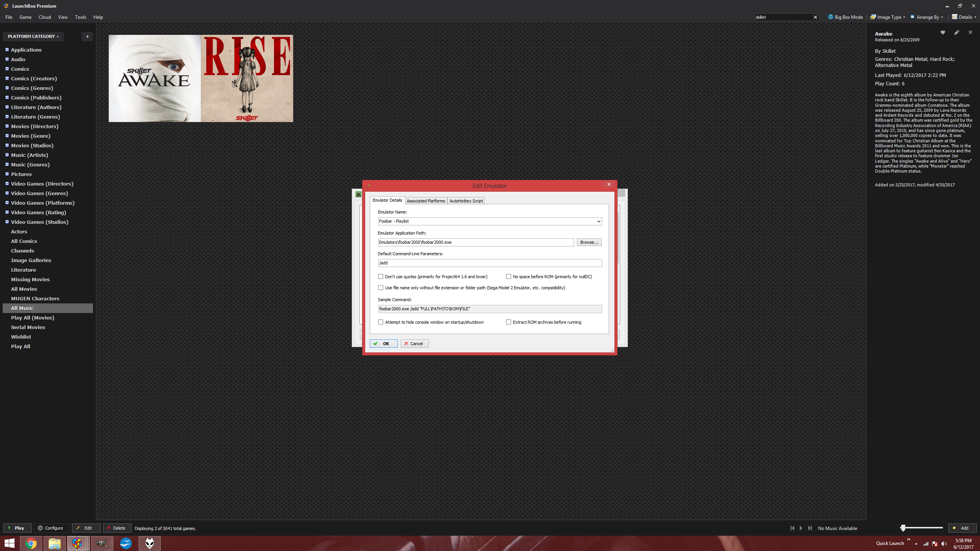This screenshot has height=551, width=980.
Task: Clear the skillet search text
Action: point(815,17)
